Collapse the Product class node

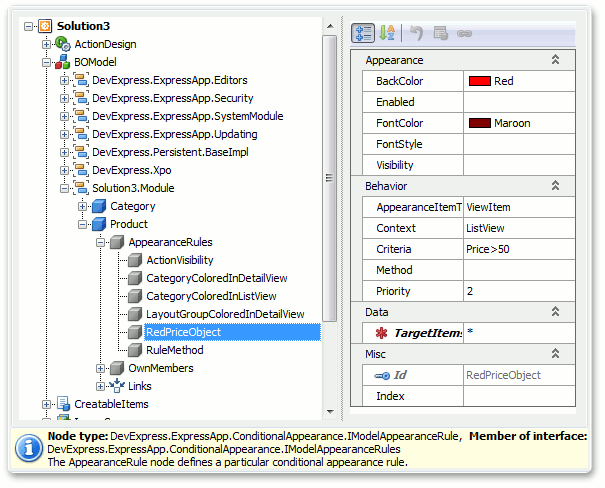pos(82,224)
